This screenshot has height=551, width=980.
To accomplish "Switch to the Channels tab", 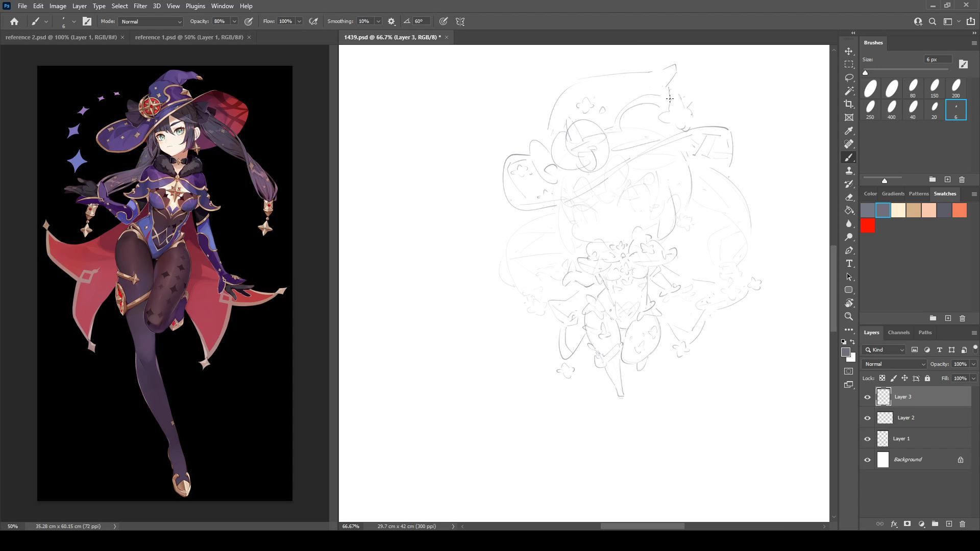I will [x=898, y=332].
